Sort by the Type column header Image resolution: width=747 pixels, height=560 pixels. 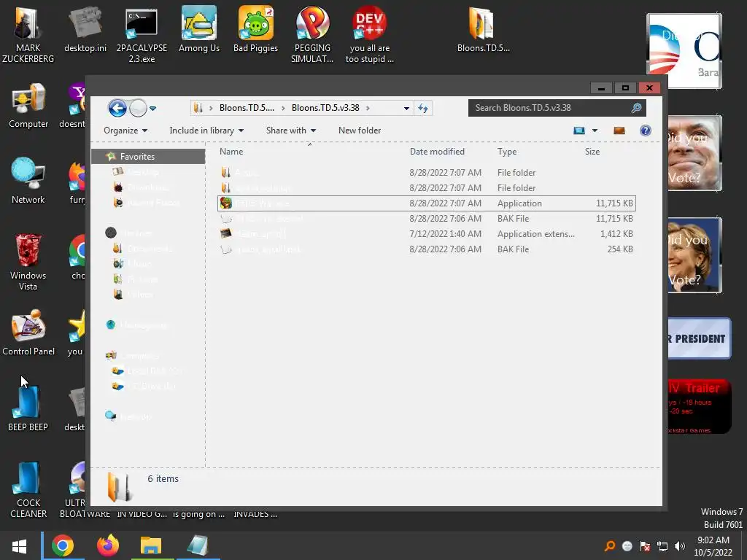pyautogui.click(x=507, y=152)
